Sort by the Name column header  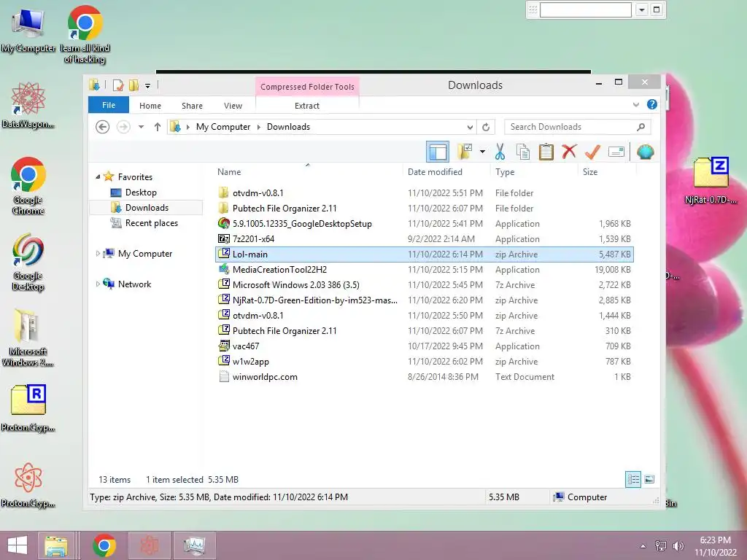[229, 172]
